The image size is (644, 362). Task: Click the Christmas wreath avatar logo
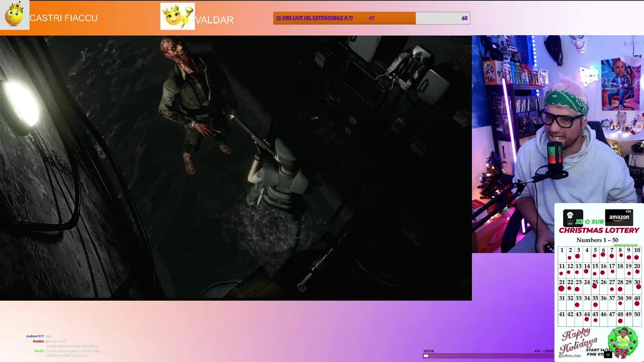coord(623,342)
